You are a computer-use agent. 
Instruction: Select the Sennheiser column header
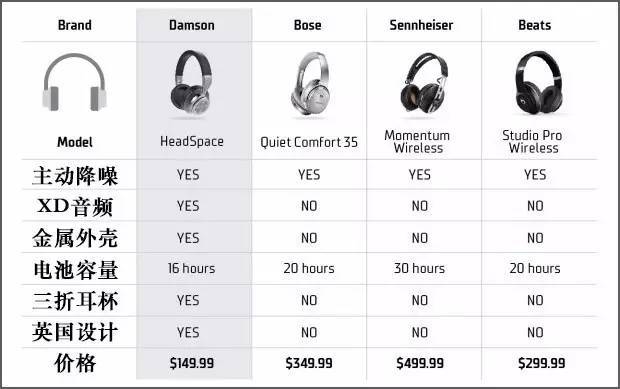click(x=421, y=25)
